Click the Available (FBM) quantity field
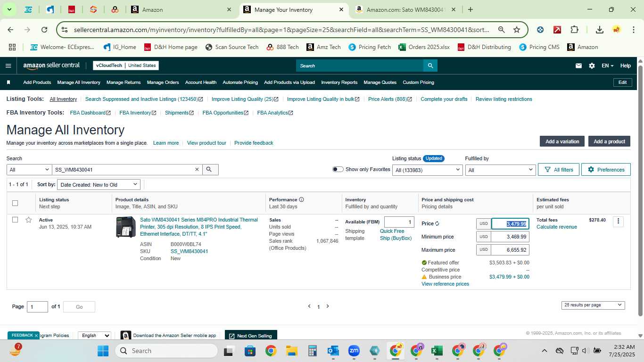Screen dimensions: 644x362 [399, 222]
